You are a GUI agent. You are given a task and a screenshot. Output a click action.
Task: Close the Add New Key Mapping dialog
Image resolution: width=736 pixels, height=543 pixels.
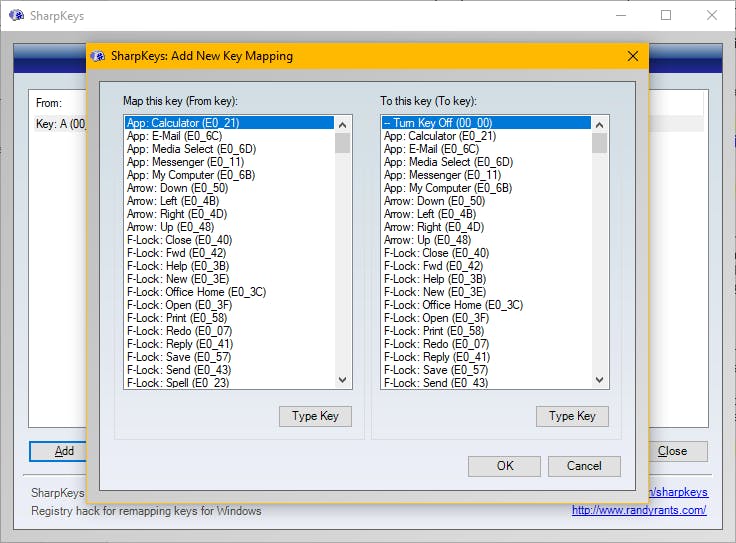(x=632, y=56)
